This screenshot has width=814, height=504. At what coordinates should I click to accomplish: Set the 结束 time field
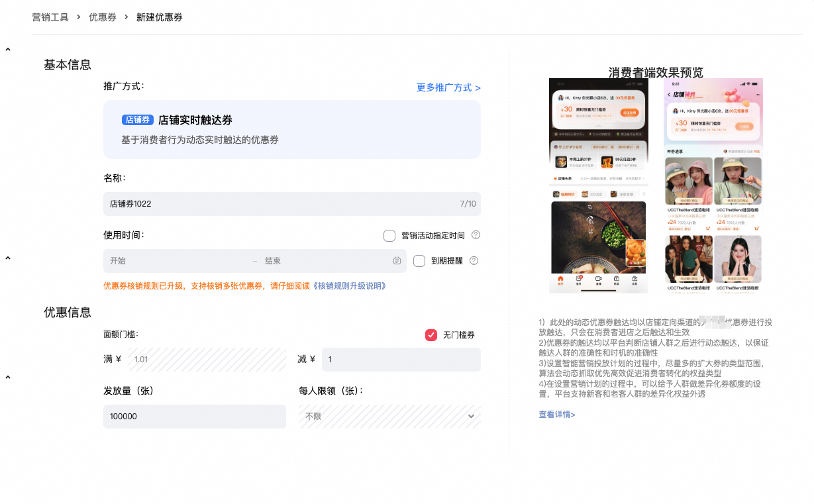pos(325,261)
